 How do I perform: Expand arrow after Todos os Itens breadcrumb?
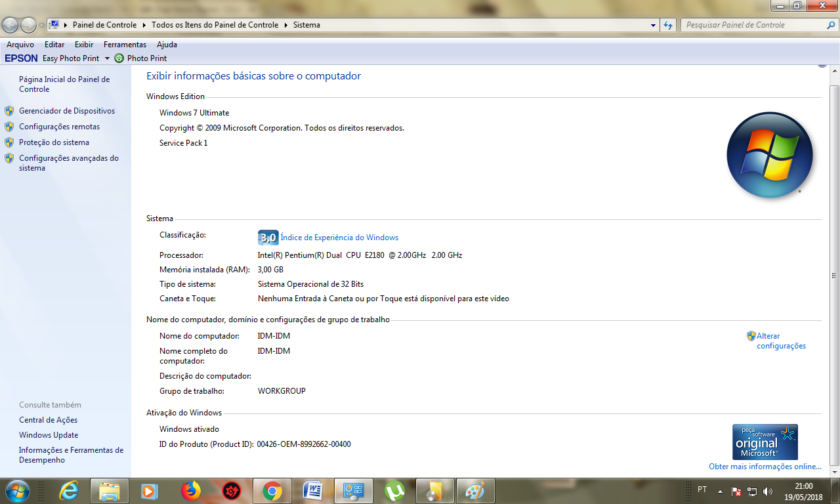pos(285,25)
